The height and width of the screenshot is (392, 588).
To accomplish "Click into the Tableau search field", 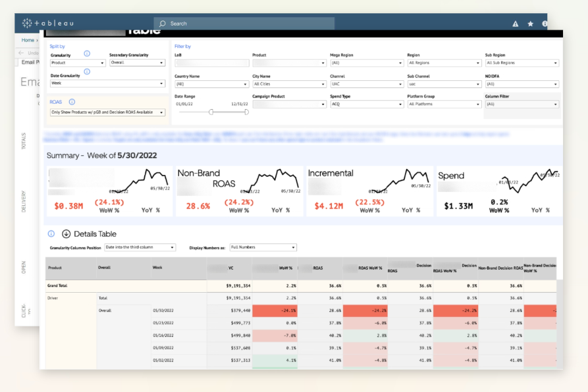I will click(x=244, y=24).
